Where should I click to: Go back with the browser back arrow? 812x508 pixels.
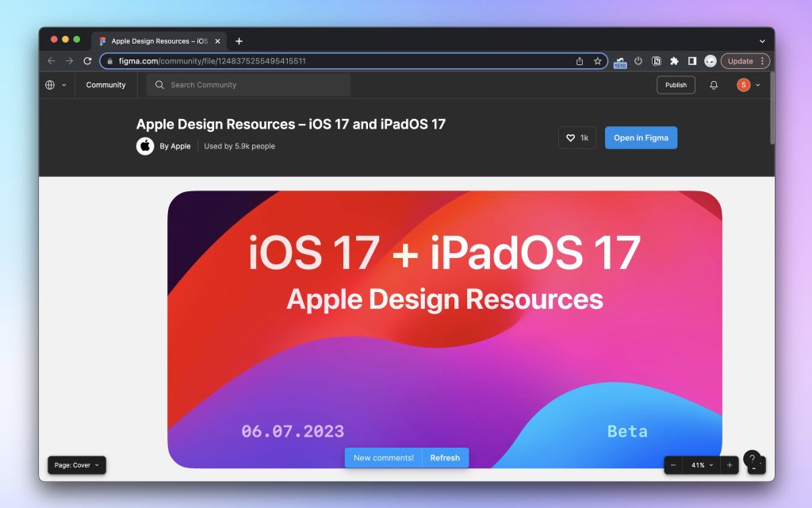[x=52, y=61]
